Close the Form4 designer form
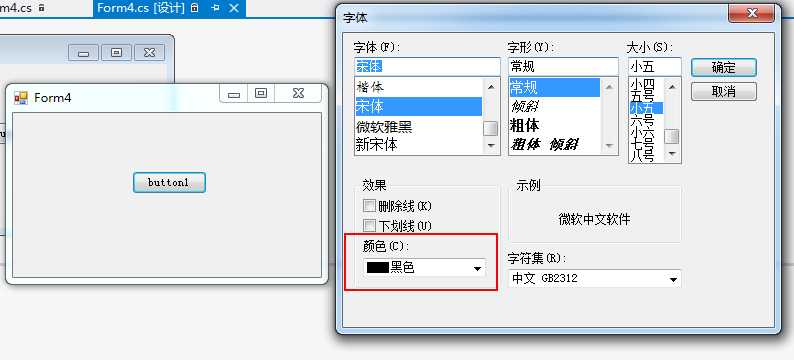The width and height of the screenshot is (794, 360). (298, 94)
